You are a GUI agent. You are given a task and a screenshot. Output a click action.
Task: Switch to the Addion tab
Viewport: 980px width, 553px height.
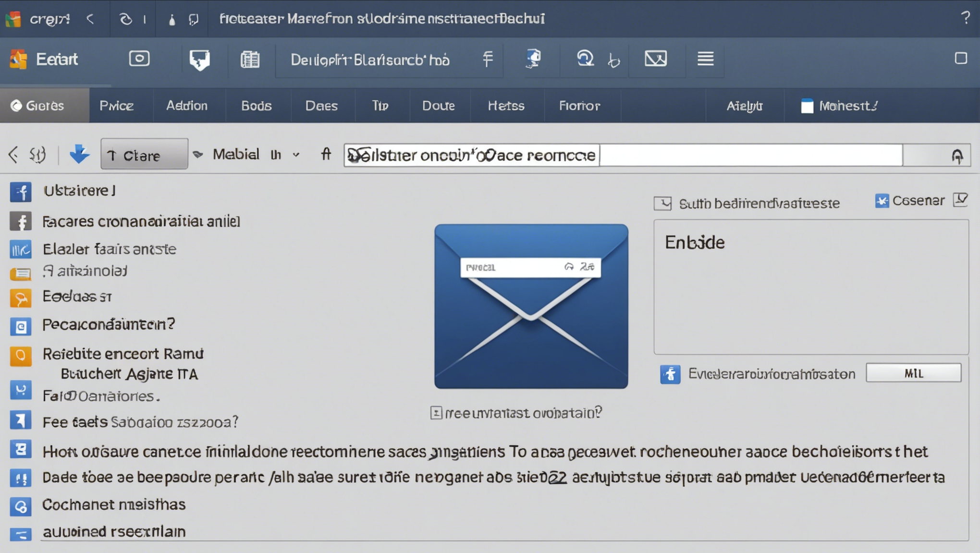click(x=187, y=106)
